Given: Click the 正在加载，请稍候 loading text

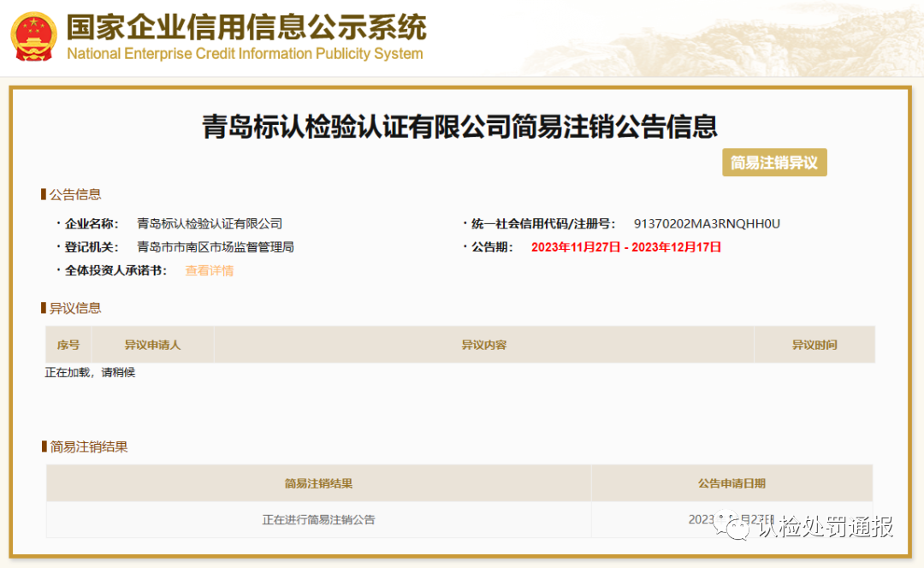Looking at the screenshot, I should click(90, 372).
